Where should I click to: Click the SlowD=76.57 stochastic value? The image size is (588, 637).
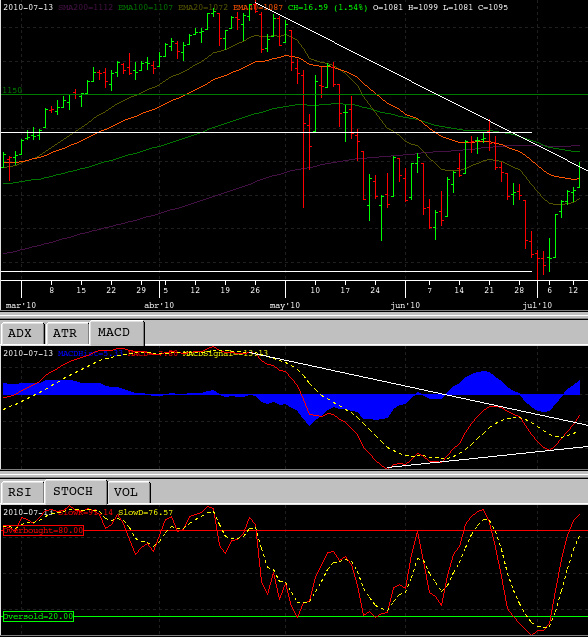[x=145, y=513]
